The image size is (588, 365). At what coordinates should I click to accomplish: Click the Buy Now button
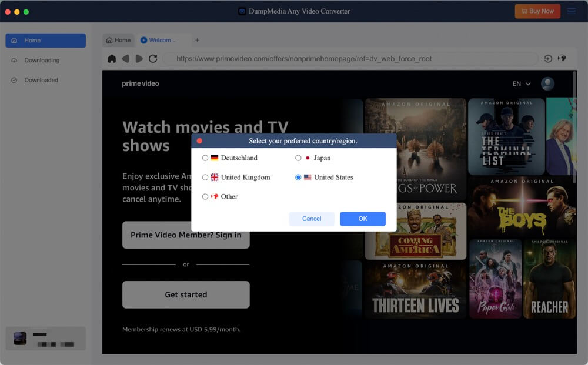[x=537, y=11]
